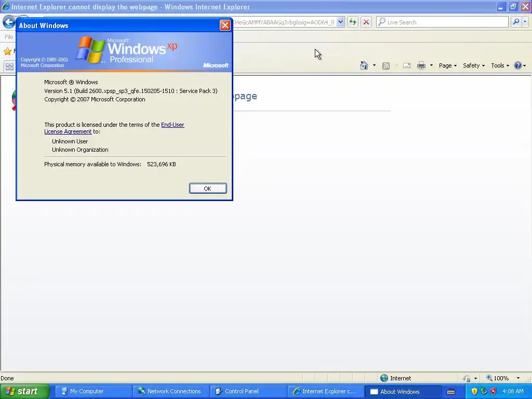Viewport: 532px width, 399px height.
Task: Click the 4:08 AM clock in the tray
Action: tap(513, 391)
